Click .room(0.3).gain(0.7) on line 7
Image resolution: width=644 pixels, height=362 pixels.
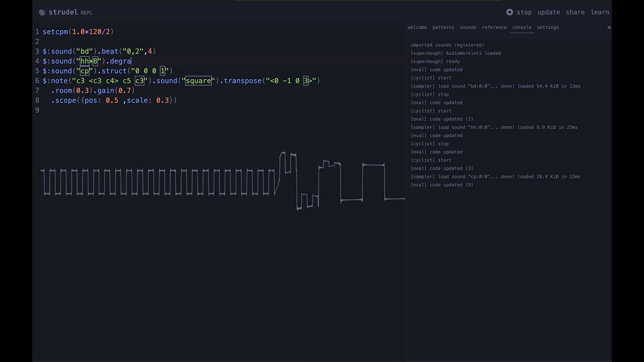[93, 90]
